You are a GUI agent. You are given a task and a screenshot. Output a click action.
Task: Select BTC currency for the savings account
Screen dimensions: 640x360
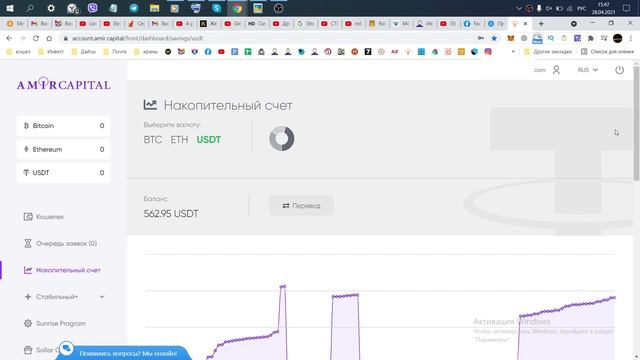(153, 140)
